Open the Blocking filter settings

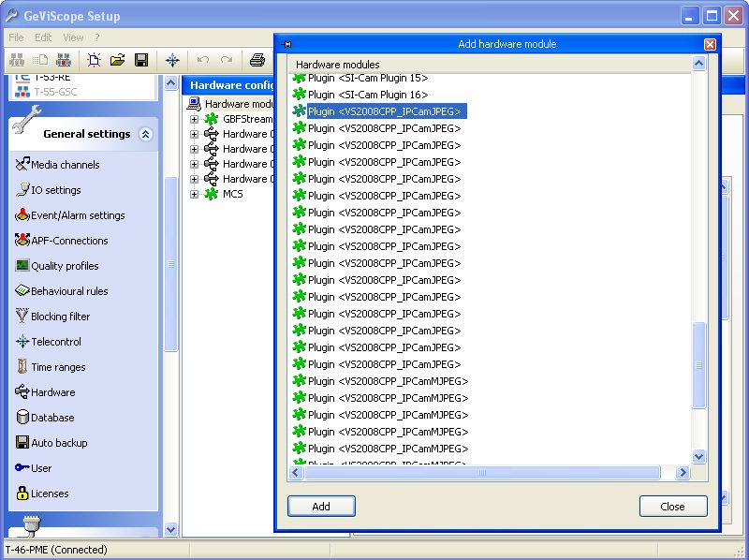pyautogui.click(x=60, y=317)
